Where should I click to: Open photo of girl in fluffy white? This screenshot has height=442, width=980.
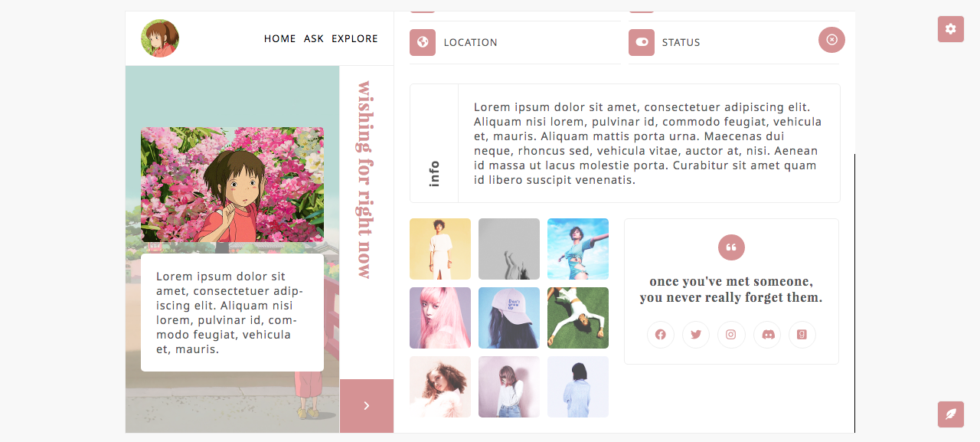(440, 387)
